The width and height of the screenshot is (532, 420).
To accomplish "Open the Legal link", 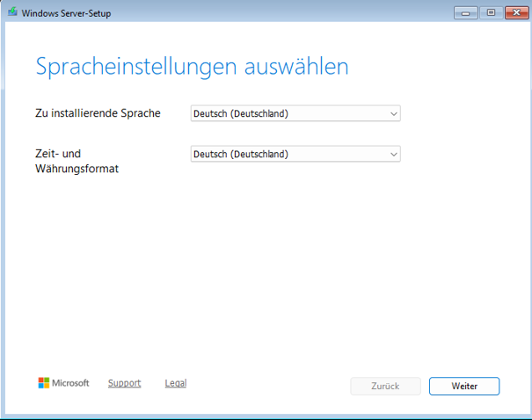I will tap(176, 383).
